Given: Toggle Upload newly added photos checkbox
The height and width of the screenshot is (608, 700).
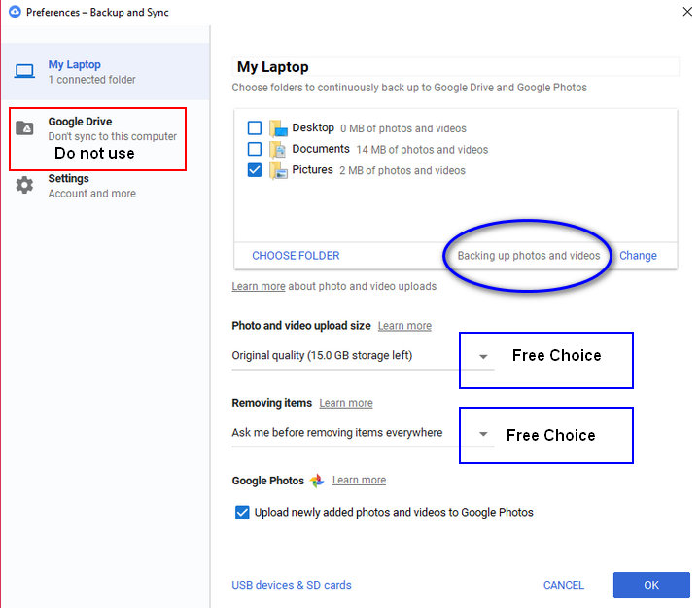Looking at the screenshot, I should tap(242, 513).
